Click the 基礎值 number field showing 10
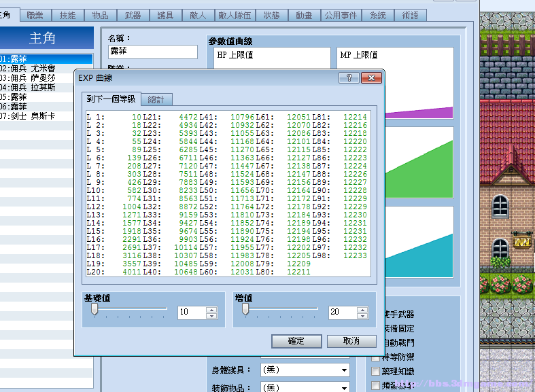The image size is (535, 392). tap(192, 313)
